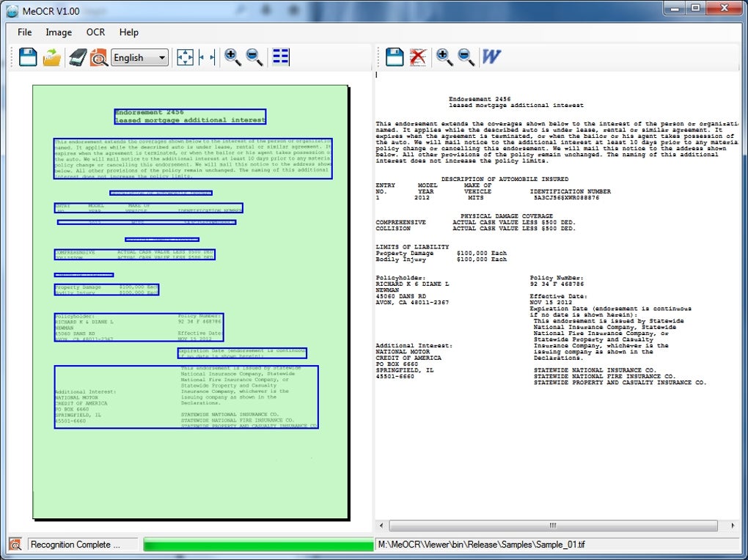Click 'LIMITS OF LIABILITY' in the text output
The image size is (748, 560).
point(412,247)
